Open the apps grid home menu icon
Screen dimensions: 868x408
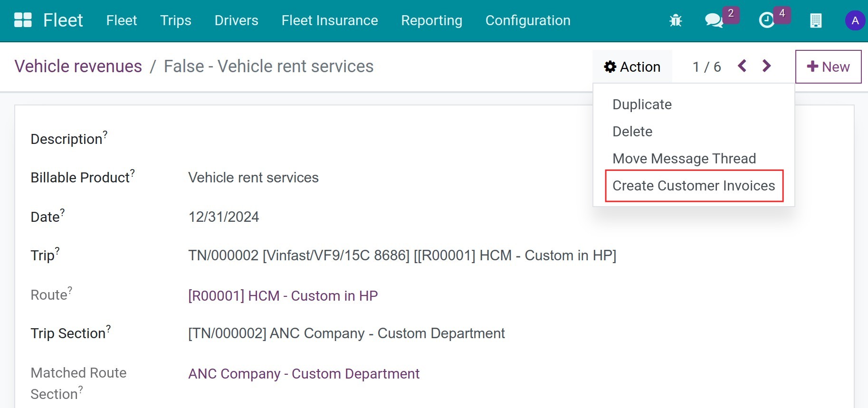[x=23, y=20]
